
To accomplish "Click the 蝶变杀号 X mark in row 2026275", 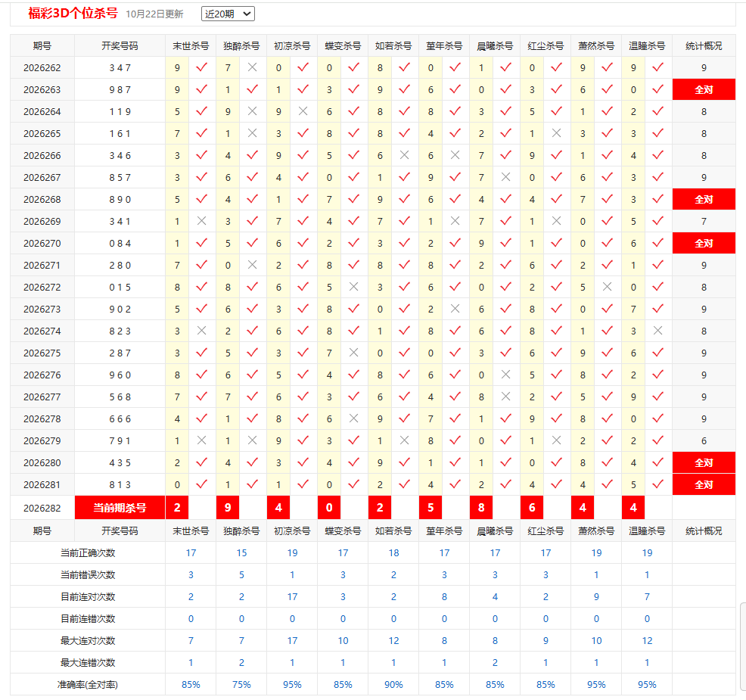I will click(x=353, y=353).
